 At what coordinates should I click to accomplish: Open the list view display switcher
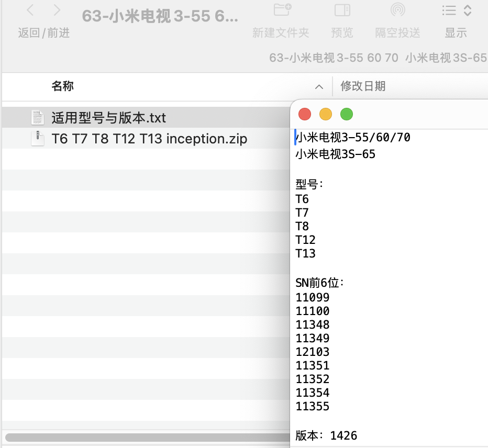pos(457,10)
